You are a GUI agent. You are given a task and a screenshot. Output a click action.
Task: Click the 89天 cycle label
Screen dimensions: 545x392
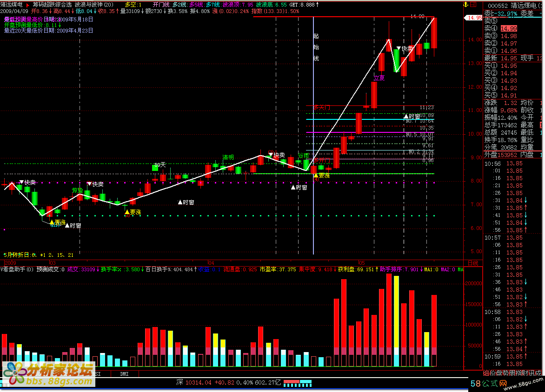tap(160, 164)
